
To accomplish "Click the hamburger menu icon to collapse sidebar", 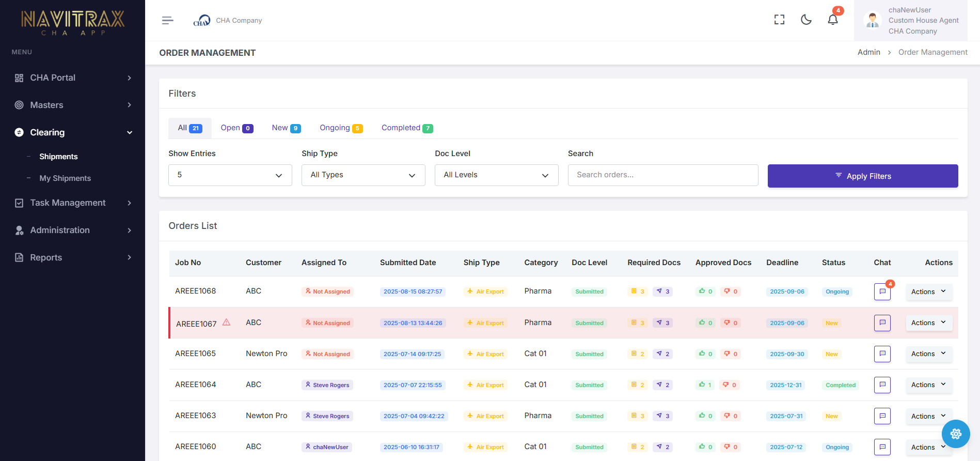I will click(x=167, y=21).
